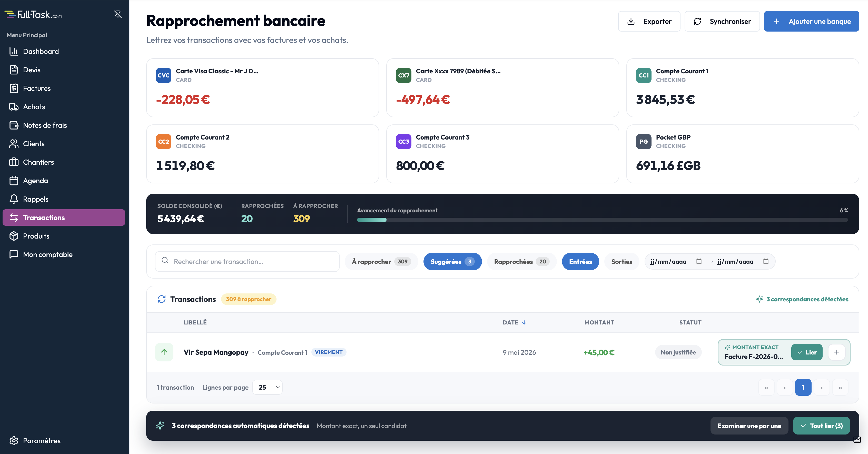Screen dimensions: 868x454
Task: Click the Clients people icon
Action: (x=14, y=144)
